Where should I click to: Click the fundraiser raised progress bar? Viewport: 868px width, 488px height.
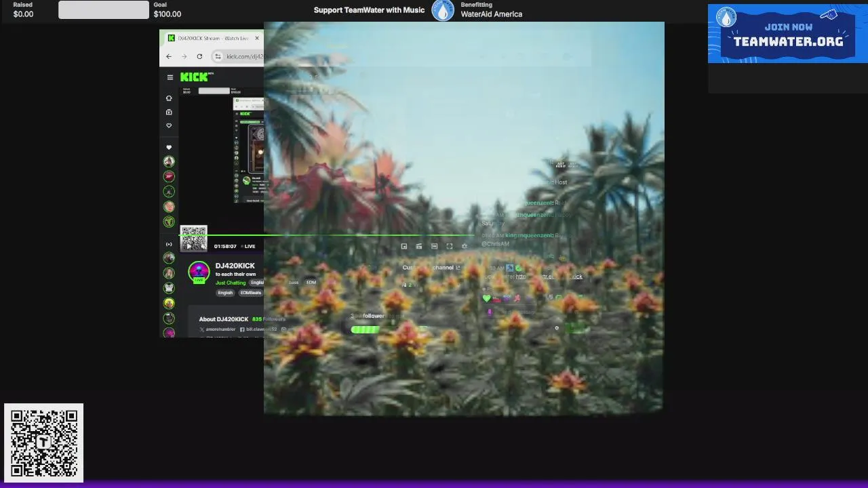click(103, 9)
